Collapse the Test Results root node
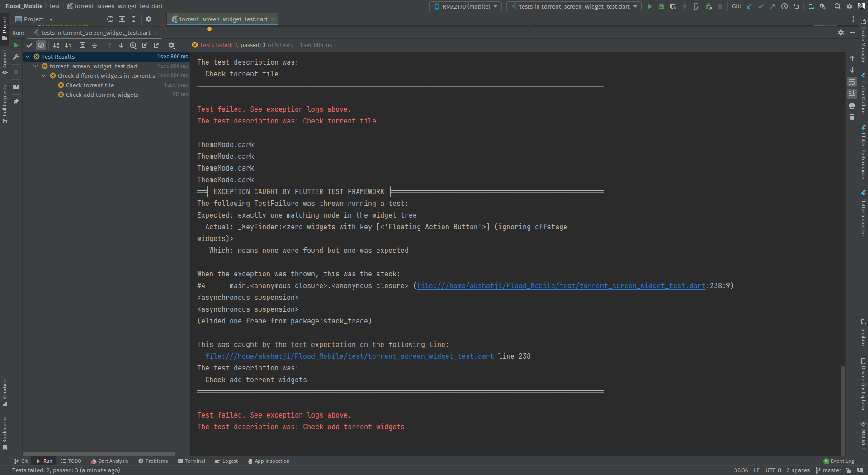This screenshot has height=475, width=868. point(28,57)
